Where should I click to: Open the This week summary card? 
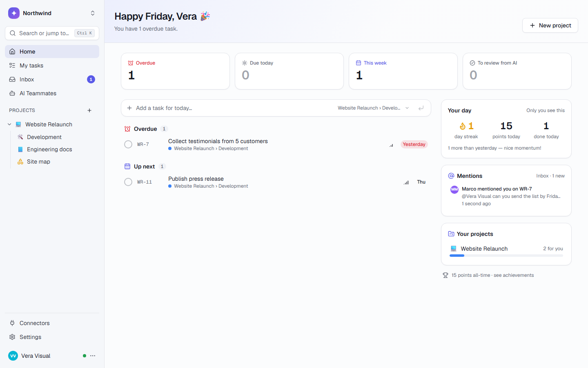(403, 71)
